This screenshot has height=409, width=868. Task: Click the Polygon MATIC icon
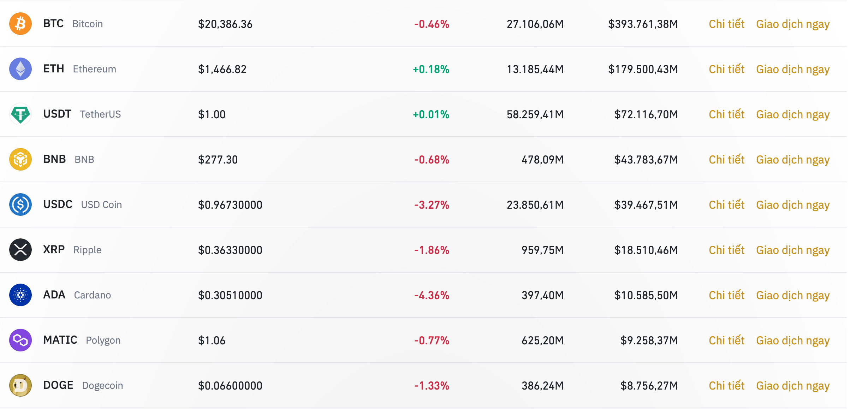20,340
